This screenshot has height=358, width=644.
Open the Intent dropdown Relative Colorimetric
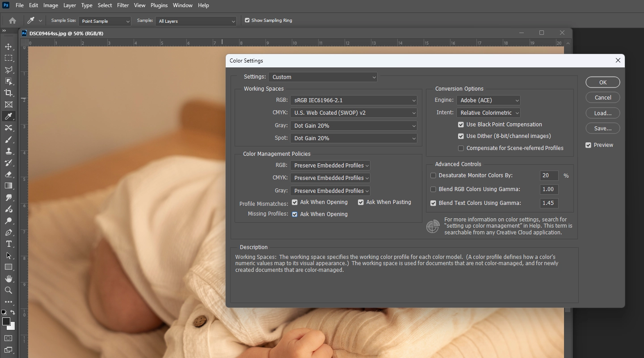coord(488,113)
